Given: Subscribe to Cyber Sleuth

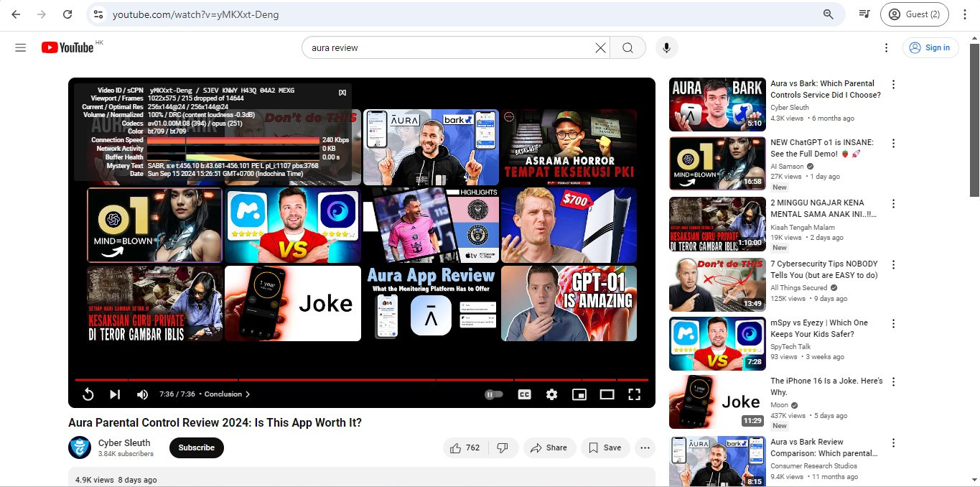Looking at the screenshot, I should coord(197,447).
